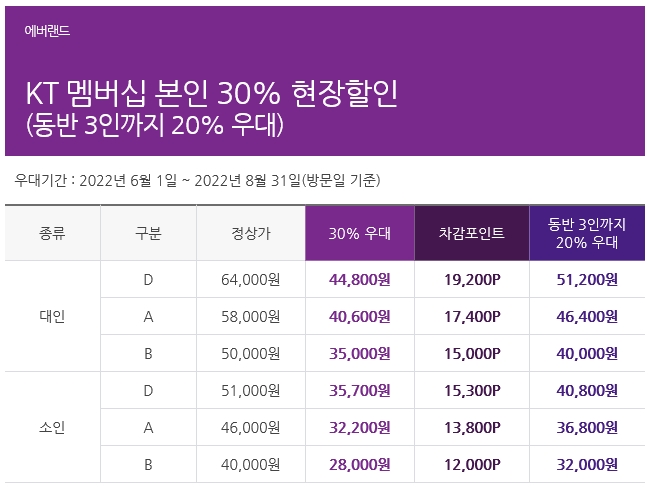Screen dimensions: 649x487
Task: Click the 에버랜드 label in the banner
Action: [47, 31]
